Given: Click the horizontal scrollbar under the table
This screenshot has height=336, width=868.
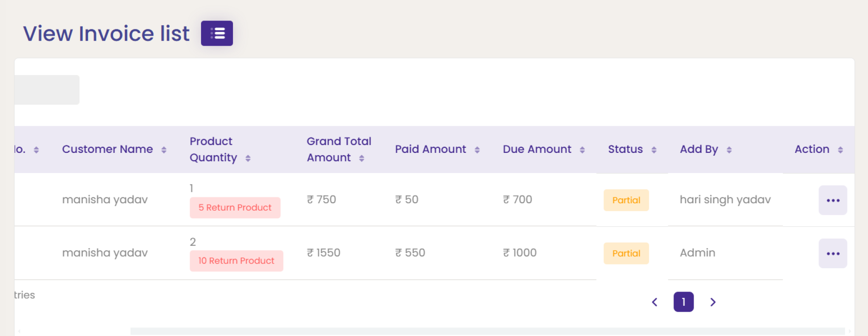Looking at the screenshot, I should click(487, 331).
